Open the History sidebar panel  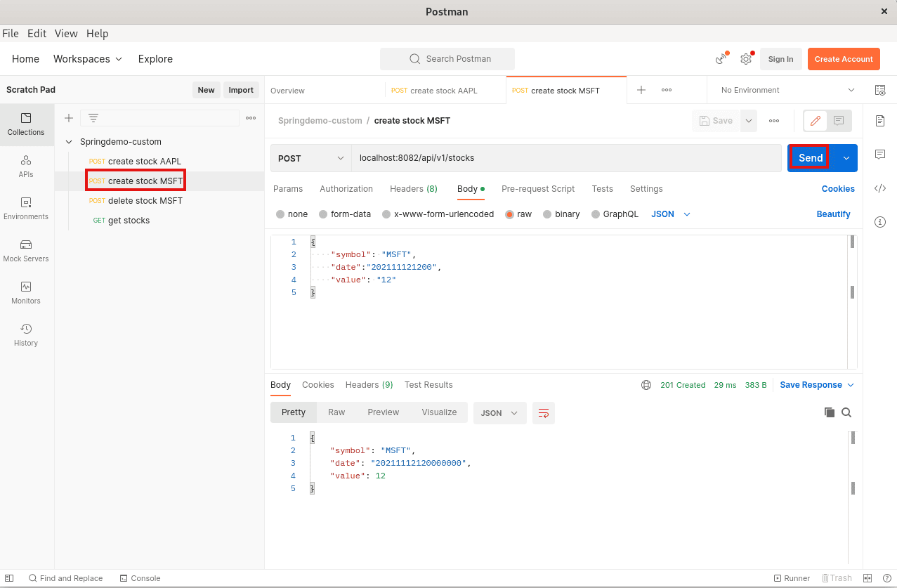click(x=27, y=335)
